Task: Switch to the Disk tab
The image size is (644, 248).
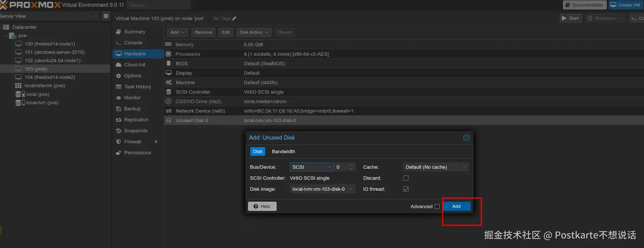Action: [258, 152]
